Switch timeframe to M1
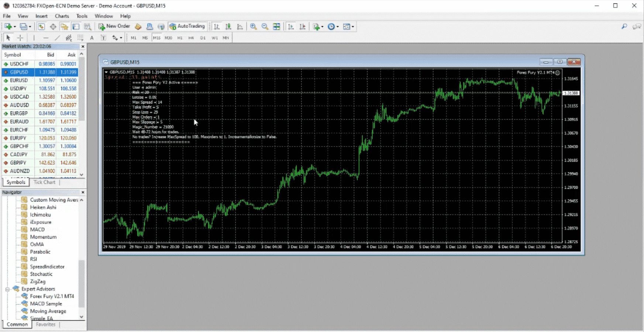 (x=134, y=38)
